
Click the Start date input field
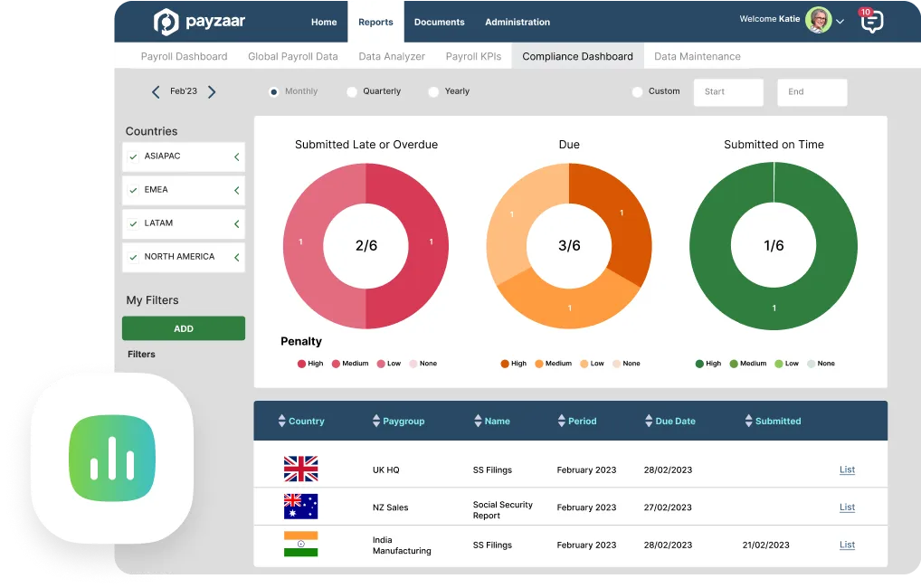728,91
